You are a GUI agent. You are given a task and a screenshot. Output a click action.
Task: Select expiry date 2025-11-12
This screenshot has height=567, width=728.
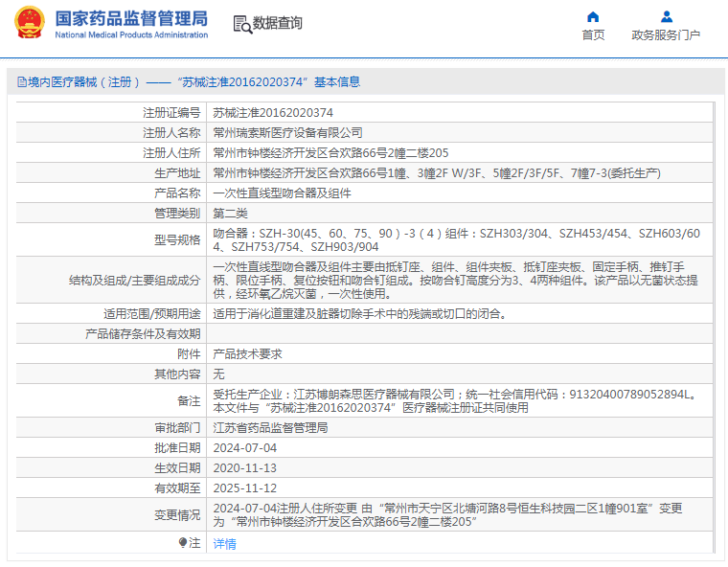tap(244, 488)
